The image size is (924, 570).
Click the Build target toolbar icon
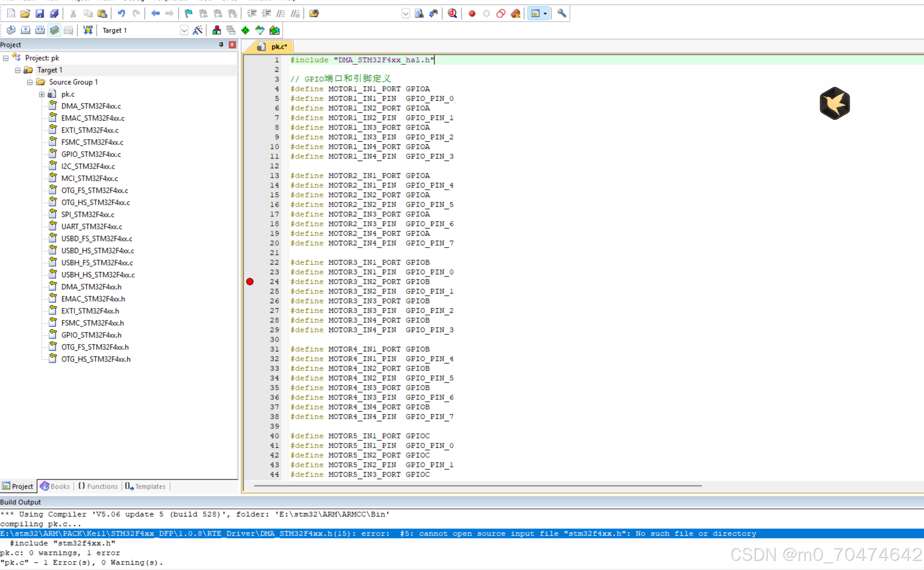[x=25, y=30]
